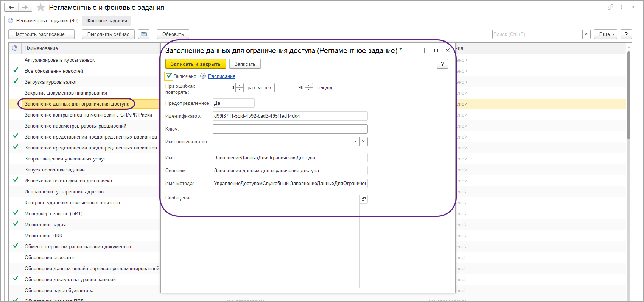Click the Записать button
644x302 pixels.
(x=245, y=64)
